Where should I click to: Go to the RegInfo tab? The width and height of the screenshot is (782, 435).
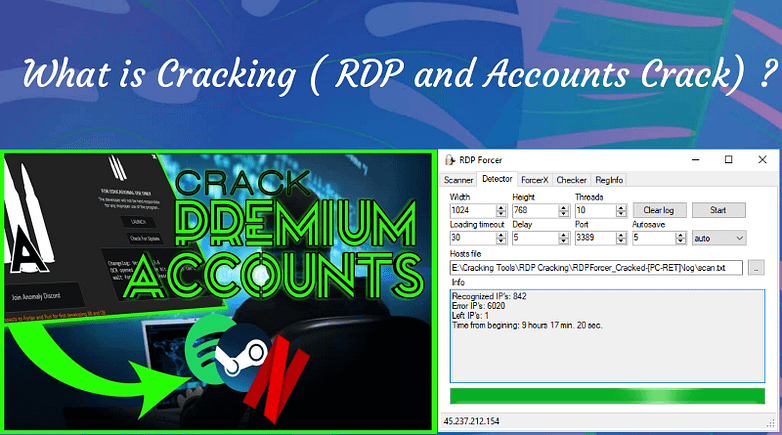pyautogui.click(x=609, y=180)
